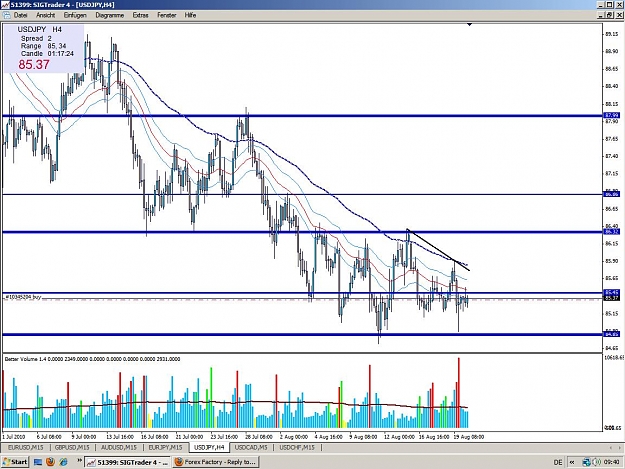The height and width of the screenshot is (469, 625).
Task: Click the chart document icon beside Datei
Action: point(6,15)
